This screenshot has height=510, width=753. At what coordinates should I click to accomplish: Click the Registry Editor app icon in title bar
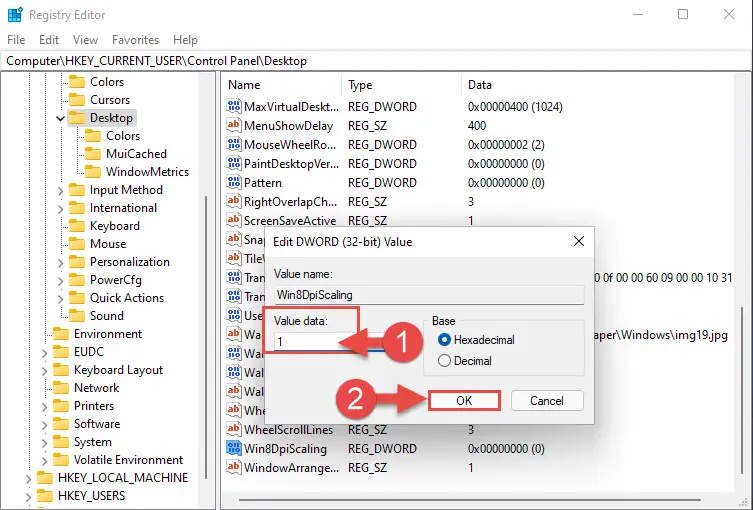click(x=15, y=15)
